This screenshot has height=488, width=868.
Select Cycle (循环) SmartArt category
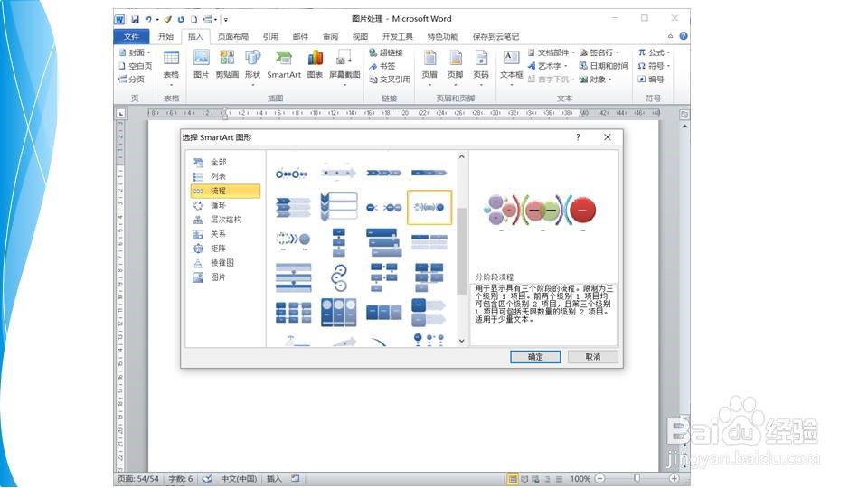pos(225,205)
